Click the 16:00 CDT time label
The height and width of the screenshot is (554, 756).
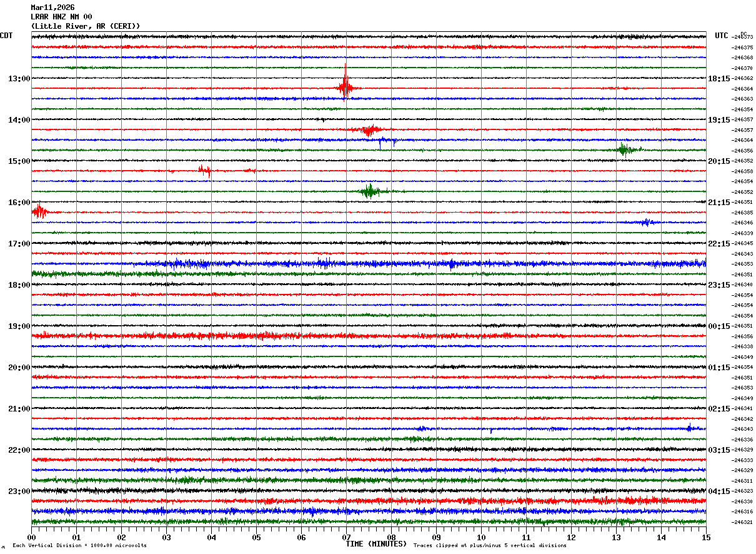pos(19,203)
